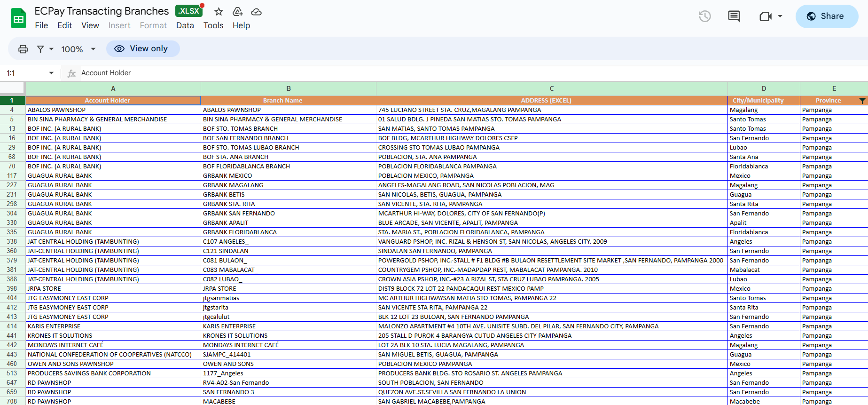Expand the meeting camera options arrow
The width and height of the screenshot is (868, 405).
[x=780, y=16]
